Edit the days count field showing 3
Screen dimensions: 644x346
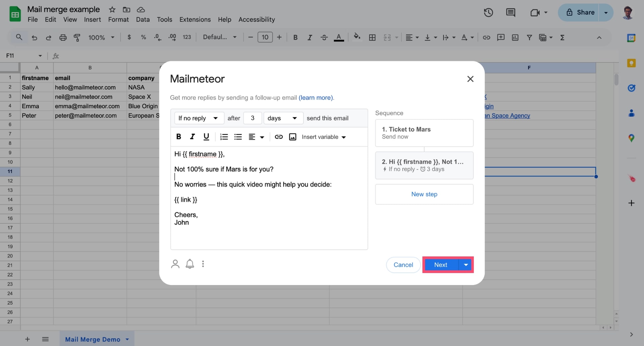point(252,118)
